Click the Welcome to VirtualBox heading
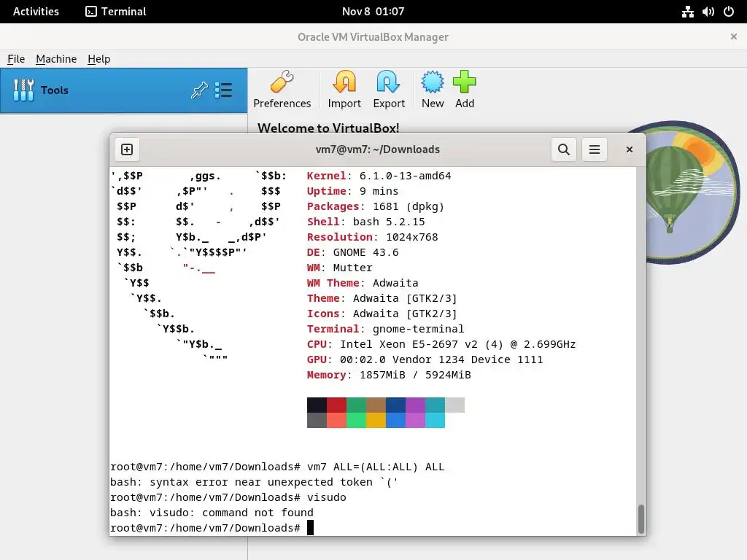Viewport: 747px width, 560px height. 328,128
